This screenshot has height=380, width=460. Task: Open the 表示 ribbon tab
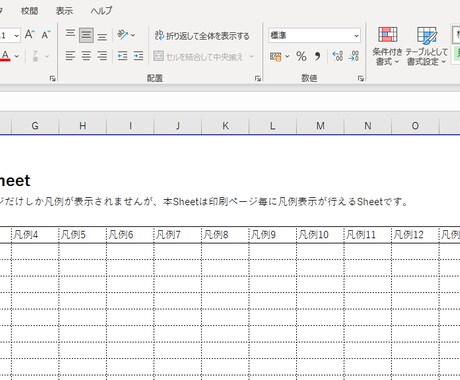(64, 11)
